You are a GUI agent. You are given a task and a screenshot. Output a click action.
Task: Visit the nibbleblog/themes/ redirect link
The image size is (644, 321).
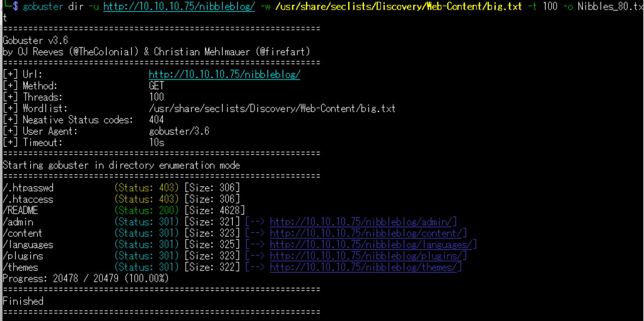click(365, 268)
